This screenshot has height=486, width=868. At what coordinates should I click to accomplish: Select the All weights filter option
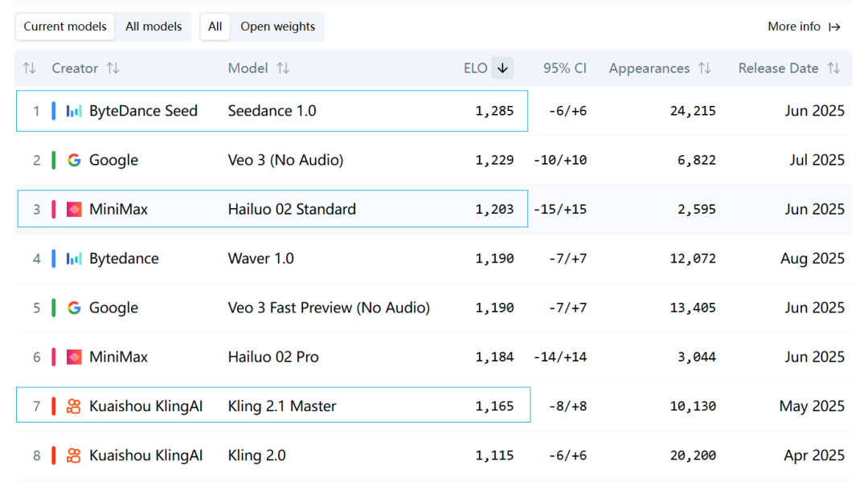coord(215,27)
